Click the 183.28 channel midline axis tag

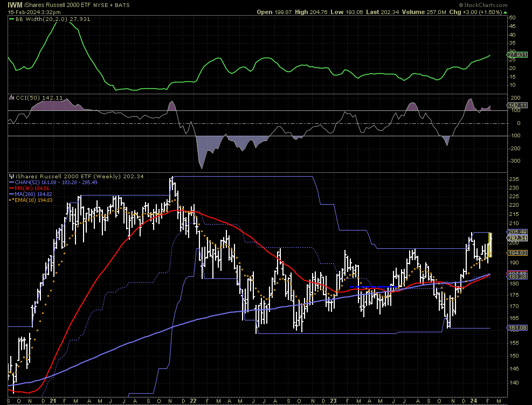tap(517, 277)
